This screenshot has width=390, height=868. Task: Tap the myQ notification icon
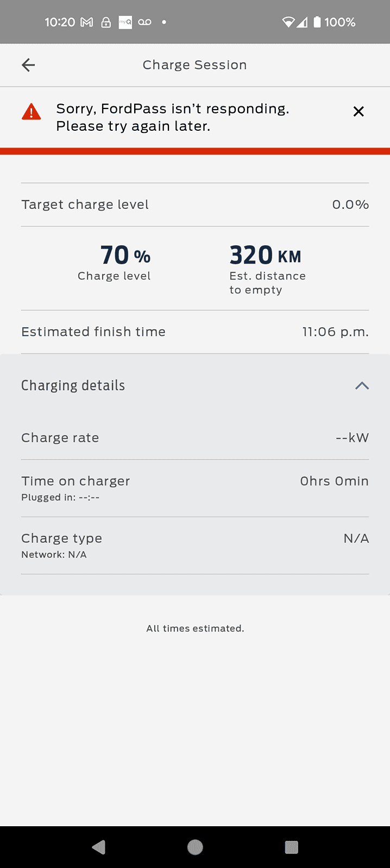[x=125, y=22]
